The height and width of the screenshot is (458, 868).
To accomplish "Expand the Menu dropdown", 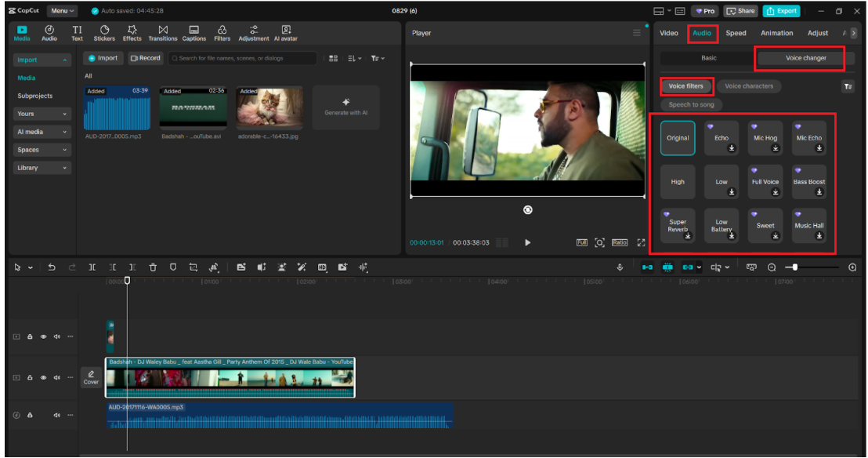I will 62,11.
